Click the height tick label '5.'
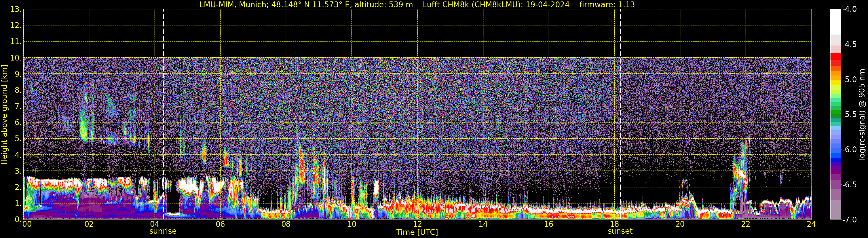This screenshot has width=868, height=238. coord(18,139)
